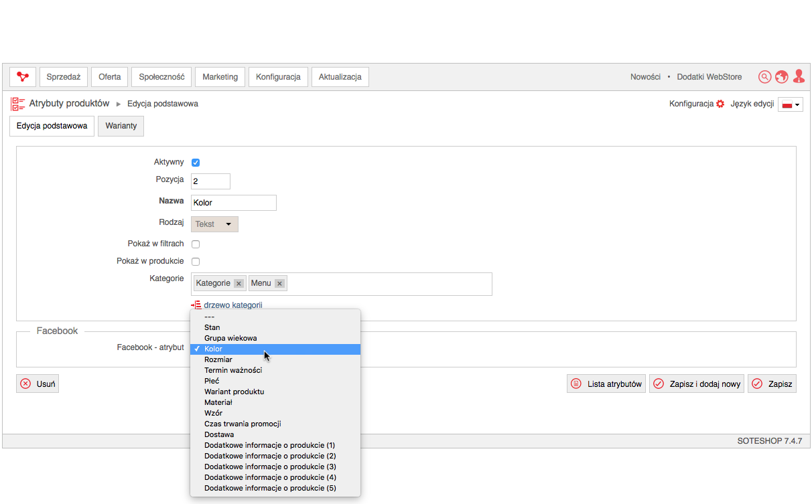
Task: Enable Pokaż w produkcie checkbox
Action: [196, 262]
